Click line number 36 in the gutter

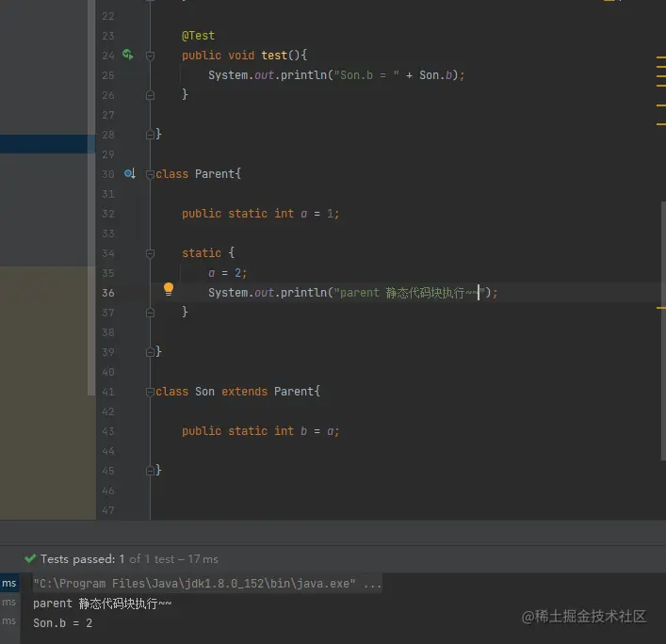[x=108, y=293]
